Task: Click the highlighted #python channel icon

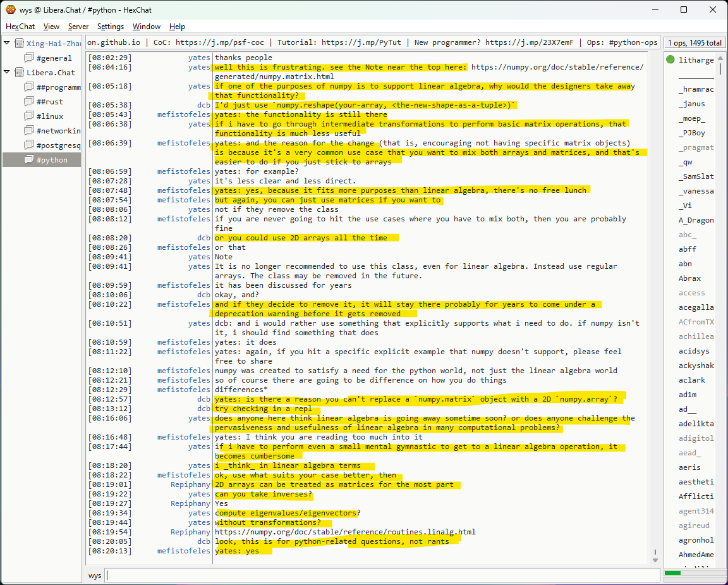Action: pyautogui.click(x=29, y=160)
